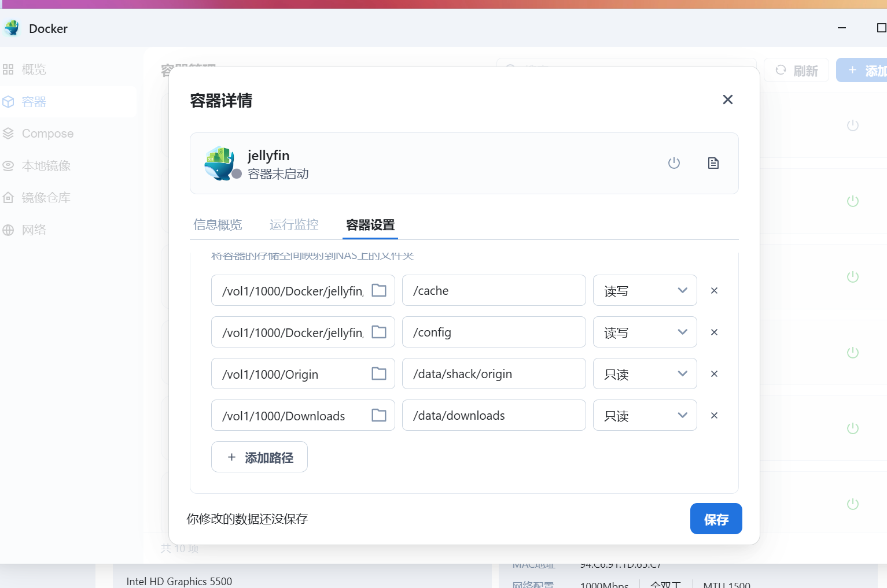
Task: Click the jellyfin container whale icon
Action: pyautogui.click(x=220, y=163)
